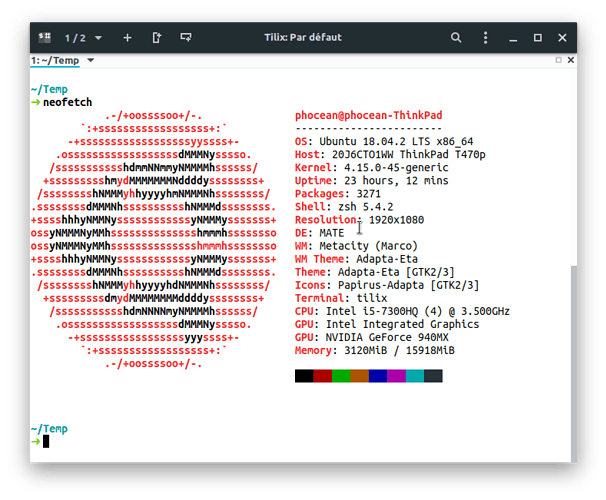Image resolution: width=606 pixels, height=500 pixels.
Task: Click the 'MATE' desktop environment text
Action: pos(332,233)
